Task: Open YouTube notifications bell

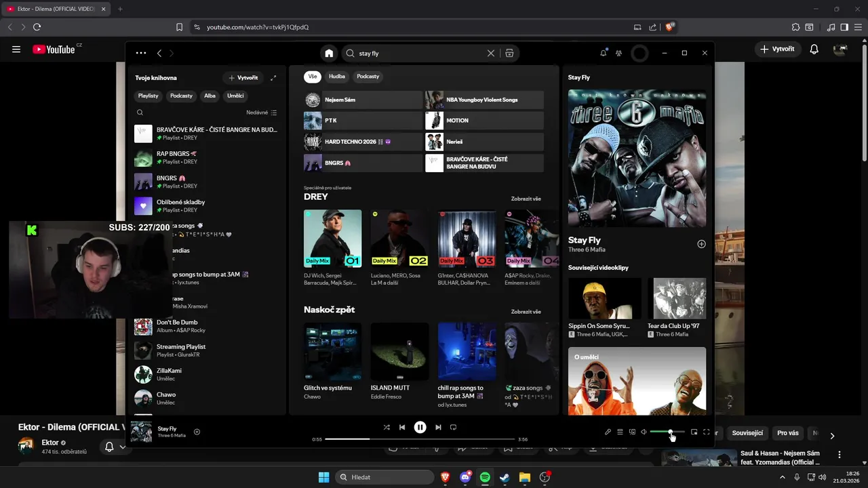Action: tap(814, 49)
